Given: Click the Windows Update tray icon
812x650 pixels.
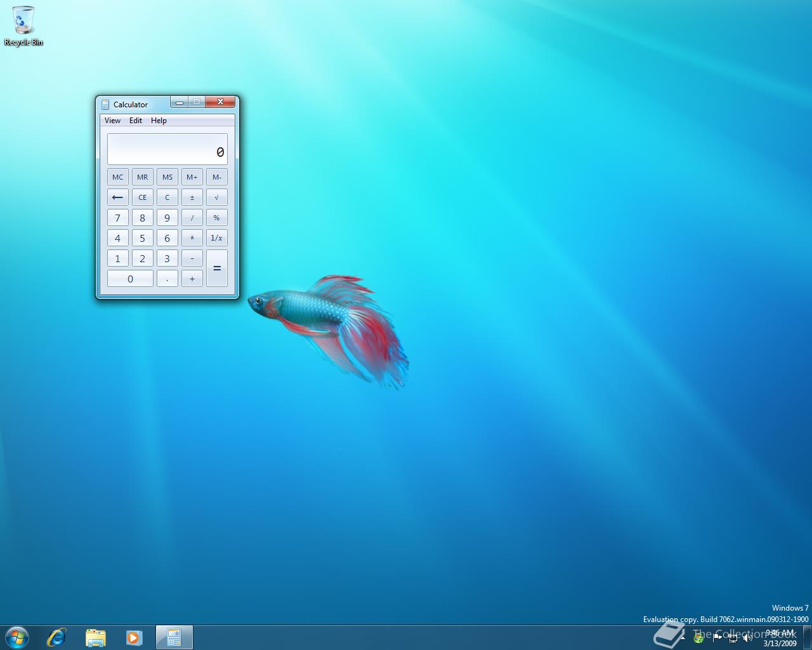Looking at the screenshot, I should [698, 639].
